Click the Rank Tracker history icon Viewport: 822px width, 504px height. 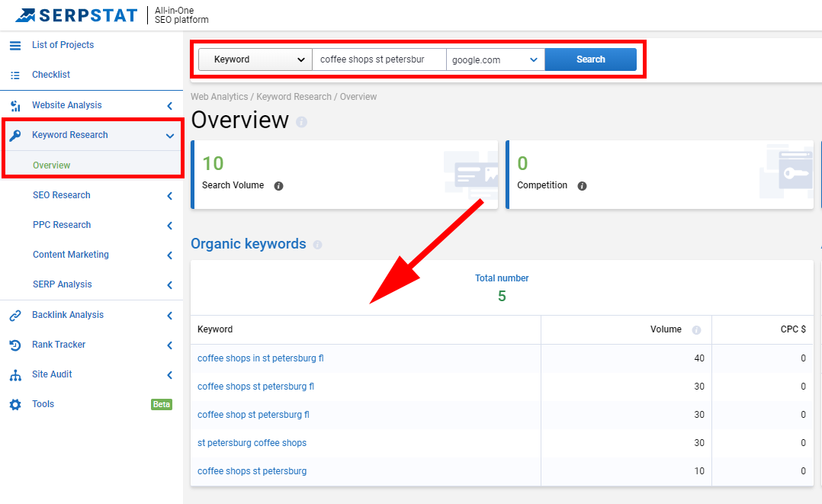click(15, 345)
